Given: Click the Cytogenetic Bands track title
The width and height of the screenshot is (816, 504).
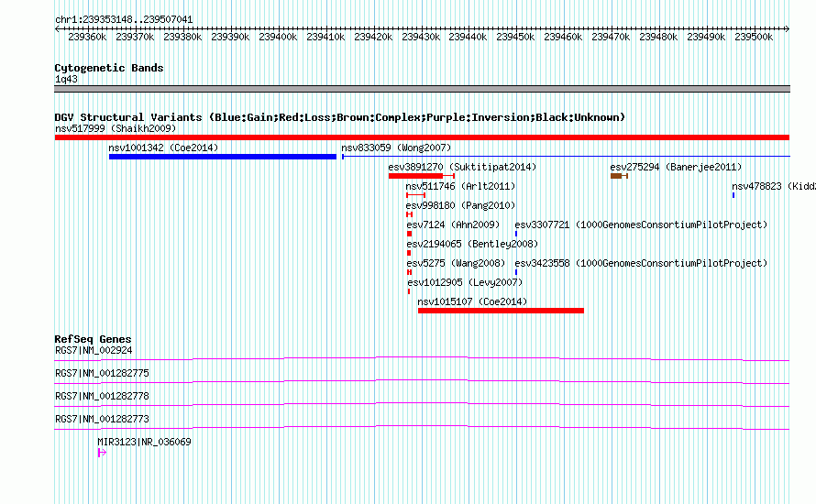Looking at the screenshot, I should point(109,68).
